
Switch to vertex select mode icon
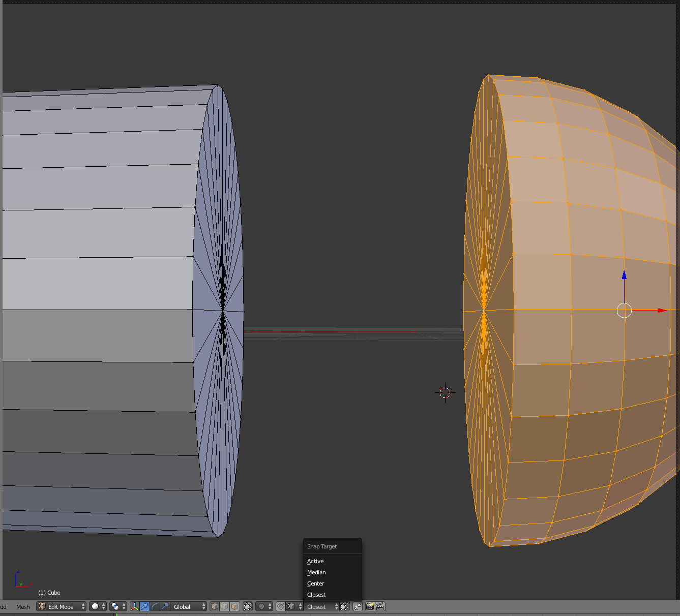pos(215,606)
